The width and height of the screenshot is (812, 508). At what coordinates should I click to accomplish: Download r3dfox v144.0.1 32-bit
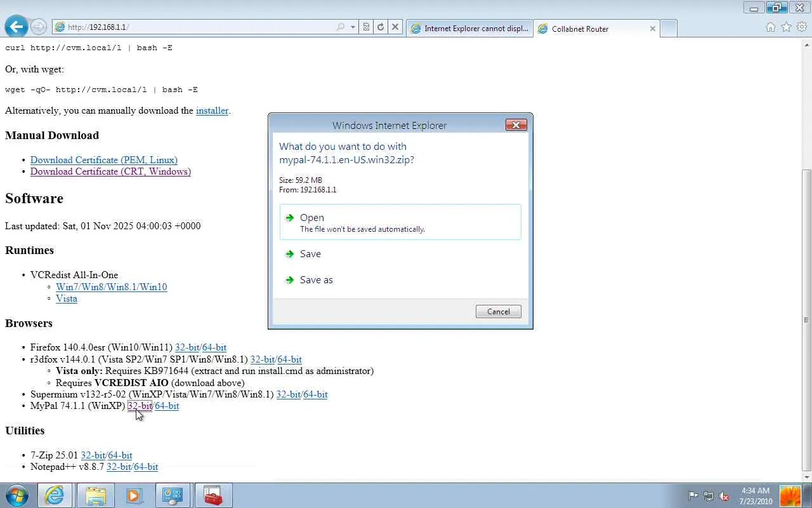263,359
